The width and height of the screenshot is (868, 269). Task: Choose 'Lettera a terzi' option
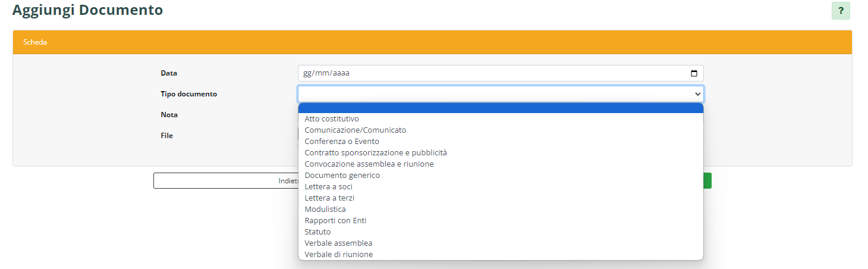tap(329, 198)
